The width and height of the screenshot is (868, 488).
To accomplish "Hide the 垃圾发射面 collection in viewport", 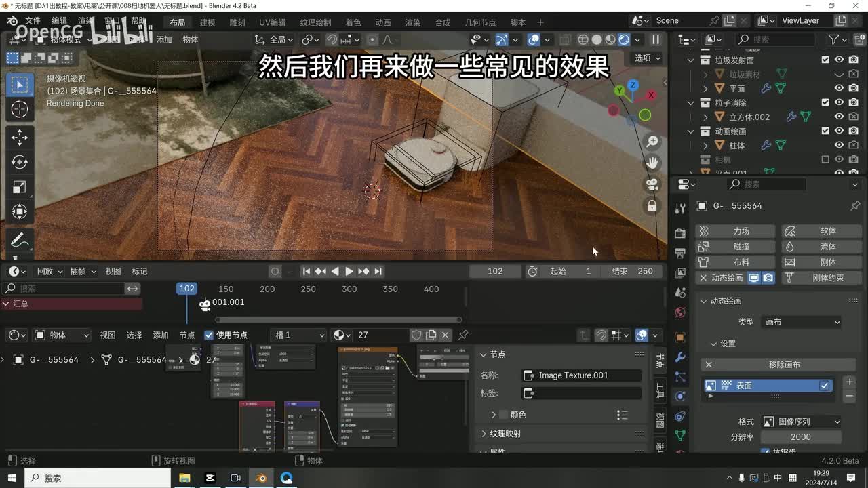I will [840, 60].
